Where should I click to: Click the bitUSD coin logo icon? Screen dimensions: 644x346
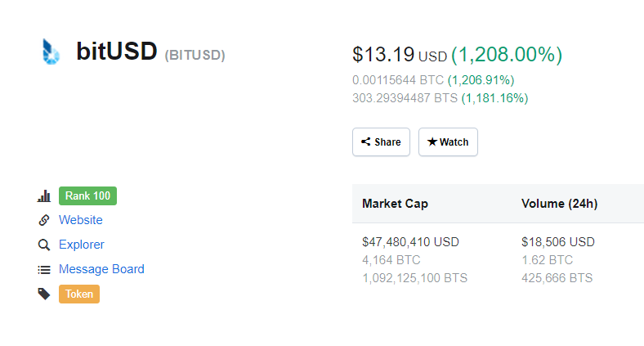click(x=51, y=52)
